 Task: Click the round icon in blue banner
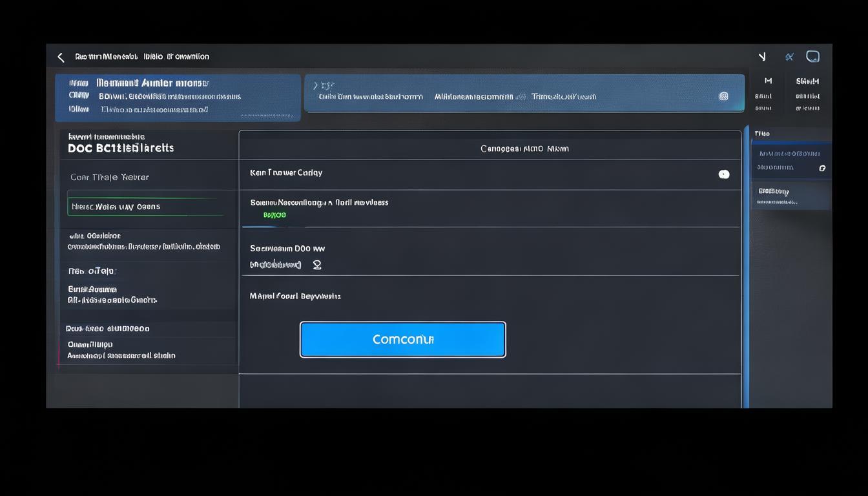723,96
